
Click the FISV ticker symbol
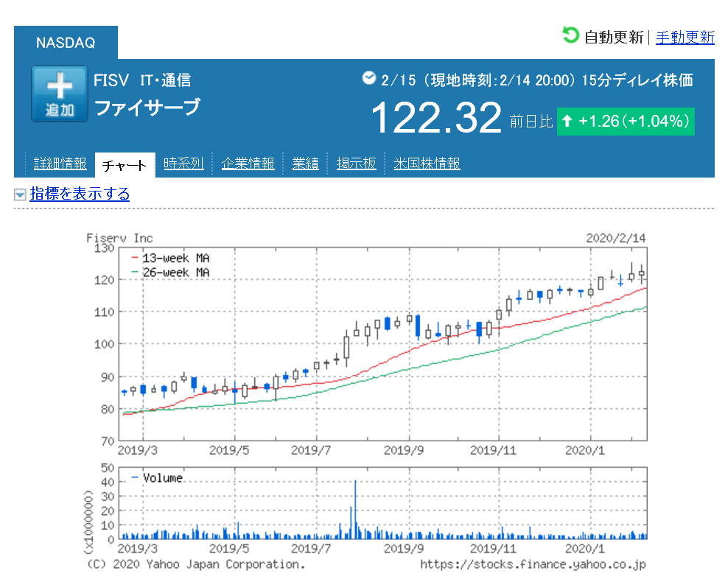(x=111, y=80)
